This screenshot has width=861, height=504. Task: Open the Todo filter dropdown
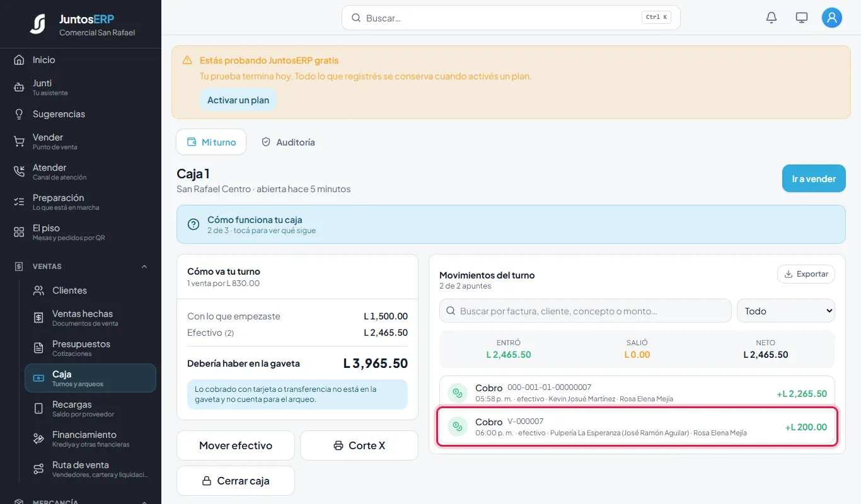tap(786, 311)
